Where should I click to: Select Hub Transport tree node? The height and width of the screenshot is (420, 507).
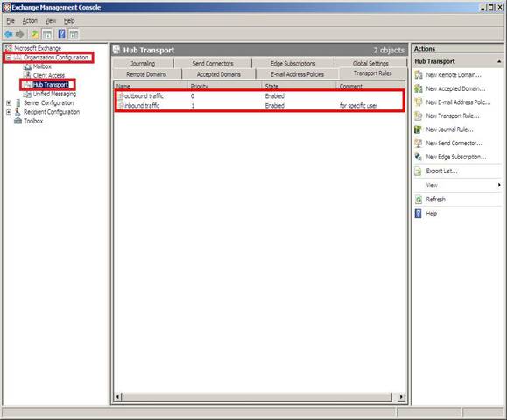(51, 85)
